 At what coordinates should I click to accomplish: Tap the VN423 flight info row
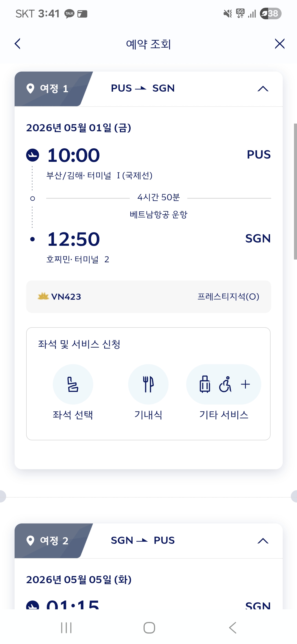point(148,297)
